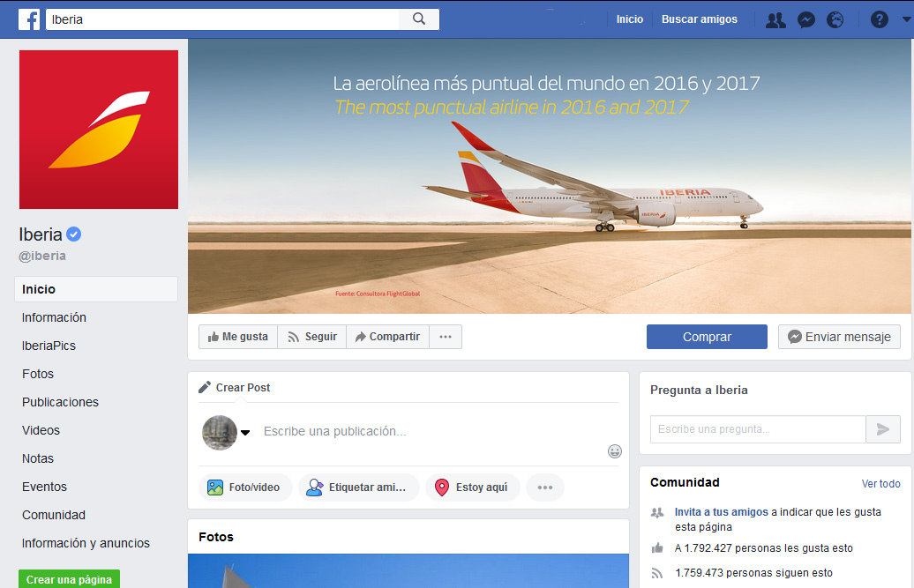Toggle Me gusta on Iberia page
The height and width of the screenshot is (588, 914).
[x=238, y=337]
